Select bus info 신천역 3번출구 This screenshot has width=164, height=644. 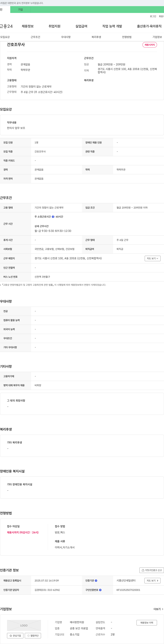pos(42,277)
